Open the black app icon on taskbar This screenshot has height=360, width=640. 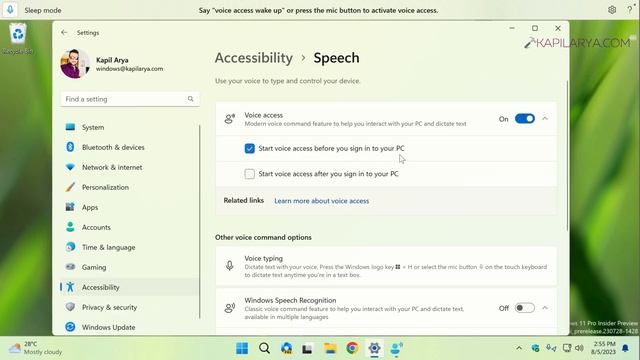(x=307, y=349)
